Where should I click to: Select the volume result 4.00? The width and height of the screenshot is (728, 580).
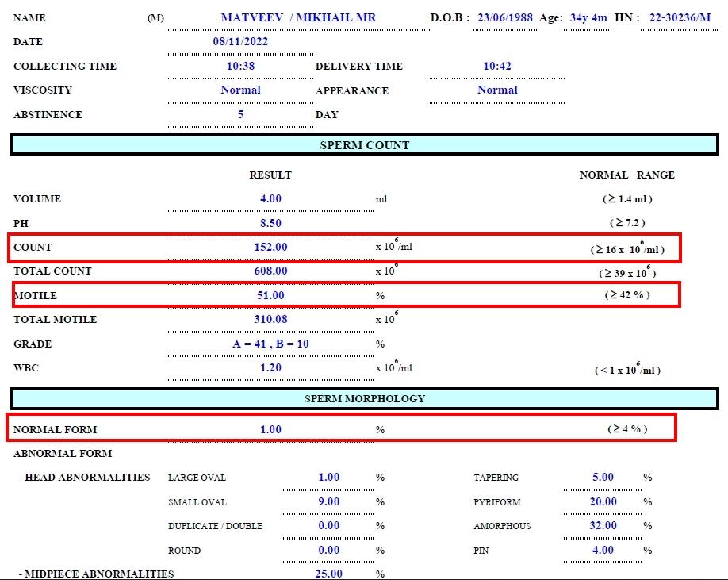(270, 198)
